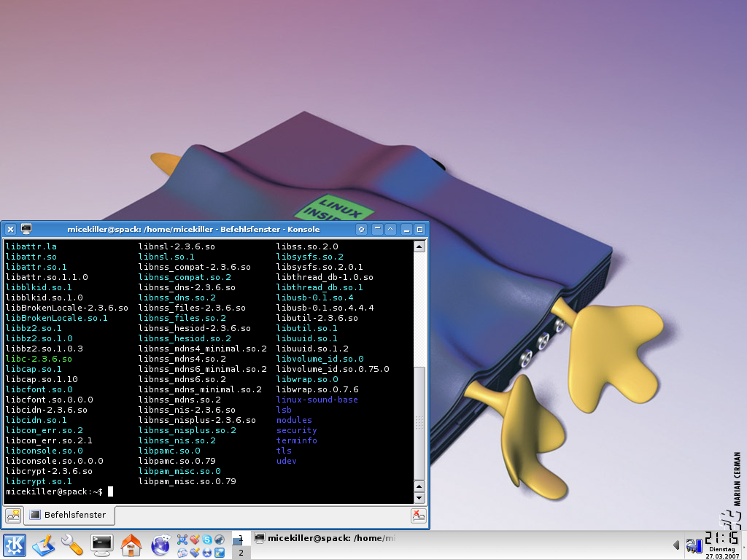Image resolution: width=747 pixels, height=560 pixels.
Task: Open the Konsole window menu icon
Action: click(26, 229)
